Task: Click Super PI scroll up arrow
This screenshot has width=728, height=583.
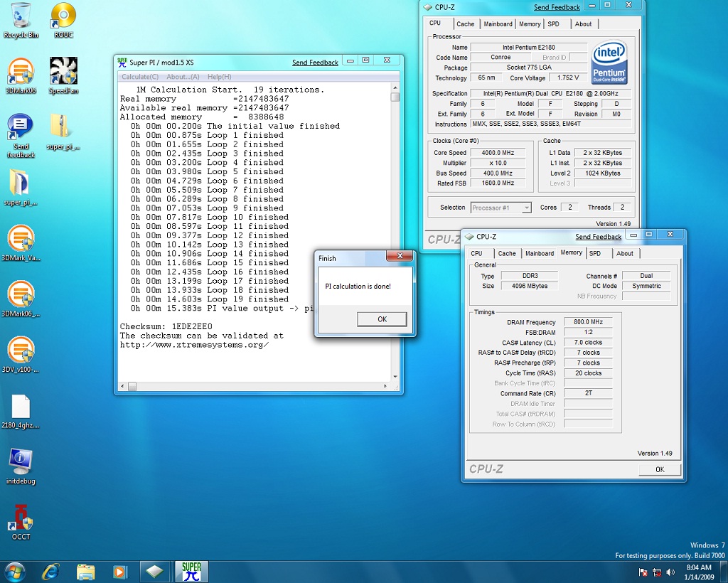Action: coord(395,87)
